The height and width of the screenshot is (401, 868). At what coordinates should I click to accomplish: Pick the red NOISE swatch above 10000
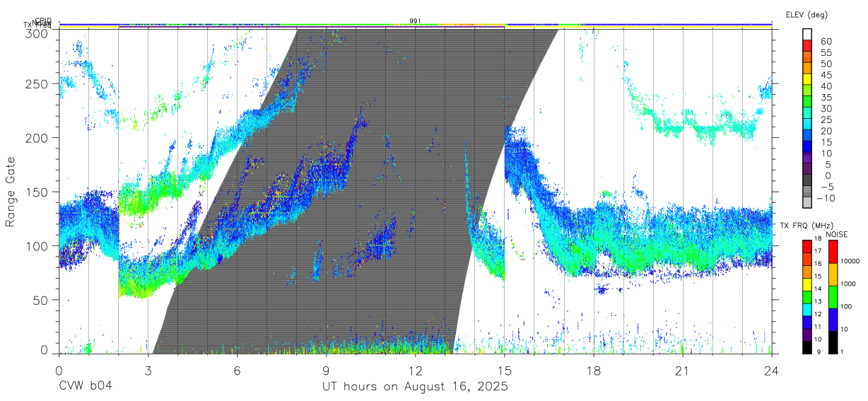[x=832, y=251]
